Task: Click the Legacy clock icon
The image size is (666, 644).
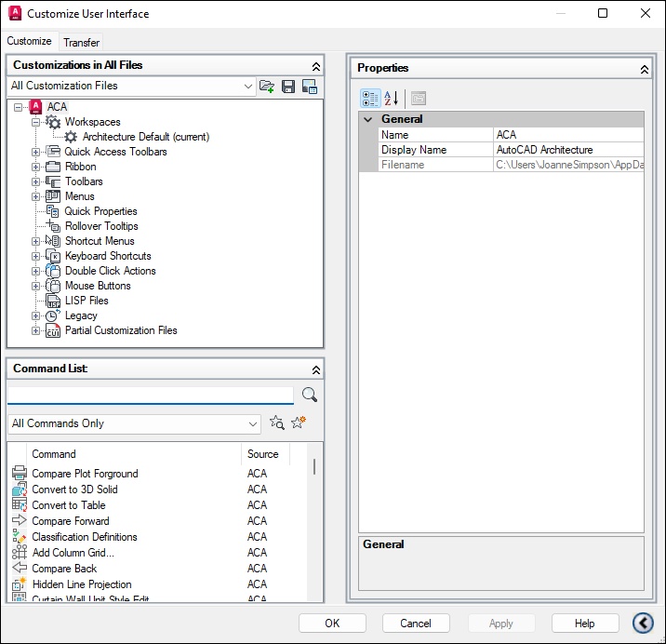Action: [53, 315]
